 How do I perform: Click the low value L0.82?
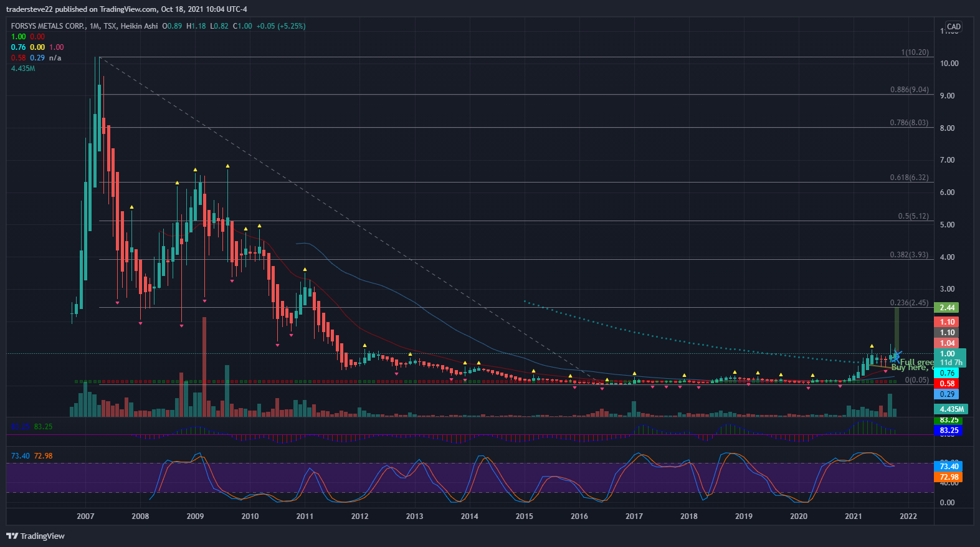(219, 26)
